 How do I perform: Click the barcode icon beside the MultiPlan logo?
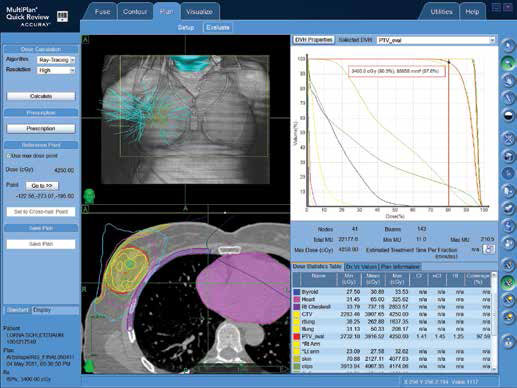click(x=62, y=16)
